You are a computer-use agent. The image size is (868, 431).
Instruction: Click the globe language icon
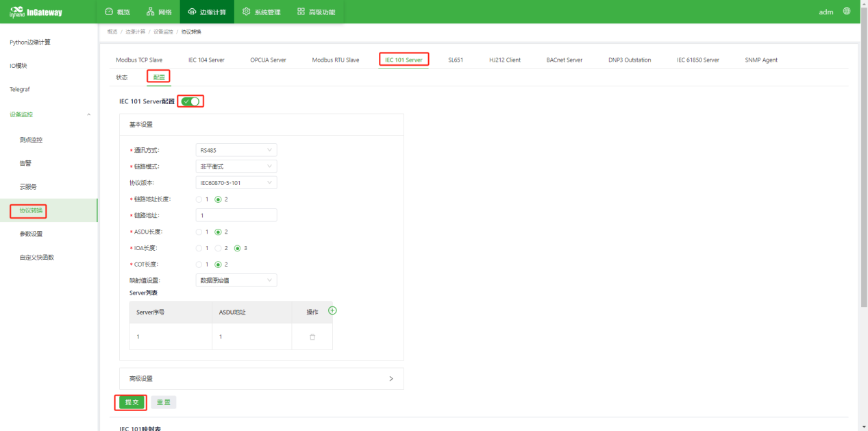(847, 12)
